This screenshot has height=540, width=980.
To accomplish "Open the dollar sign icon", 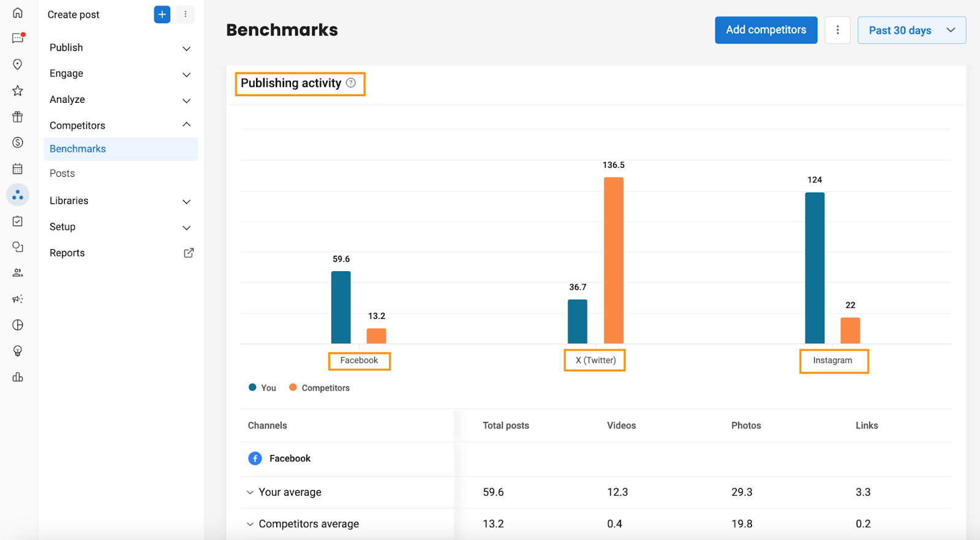I will pyautogui.click(x=18, y=143).
